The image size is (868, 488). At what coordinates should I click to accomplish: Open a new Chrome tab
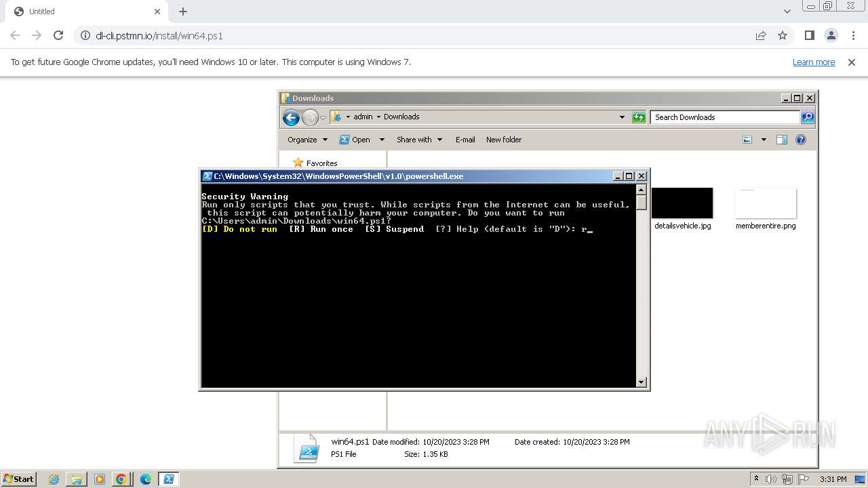[183, 12]
